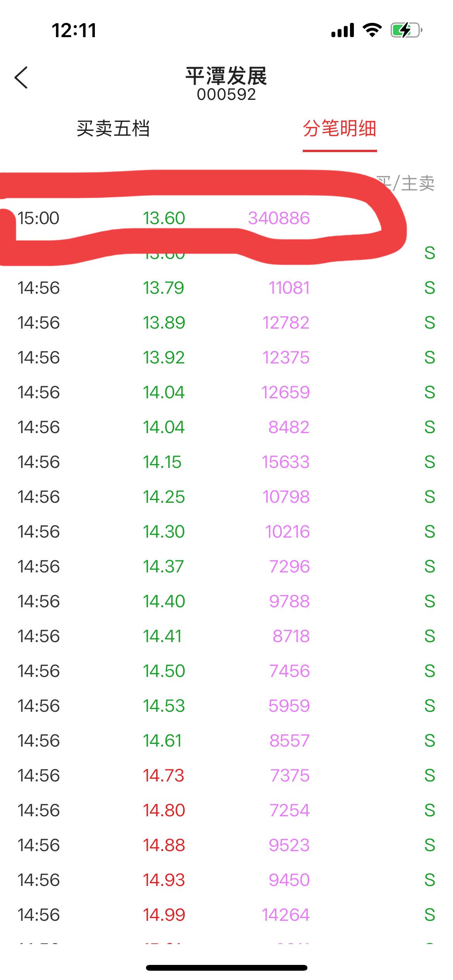The width and height of the screenshot is (453, 980).
Task: Select the trade with volume 14264
Action: tap(226, 915)
